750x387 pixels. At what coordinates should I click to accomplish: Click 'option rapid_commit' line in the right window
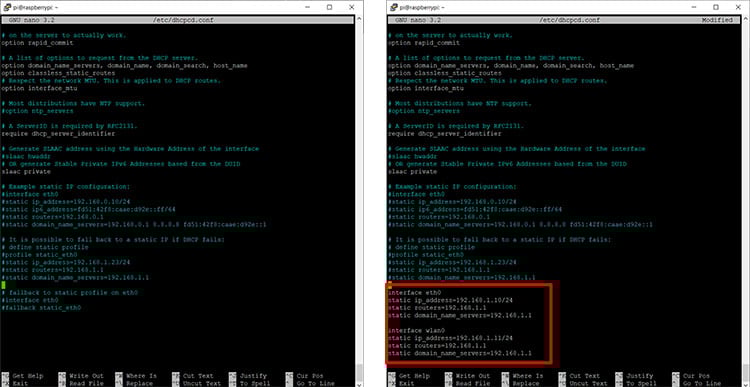click(x=424, y=43)
